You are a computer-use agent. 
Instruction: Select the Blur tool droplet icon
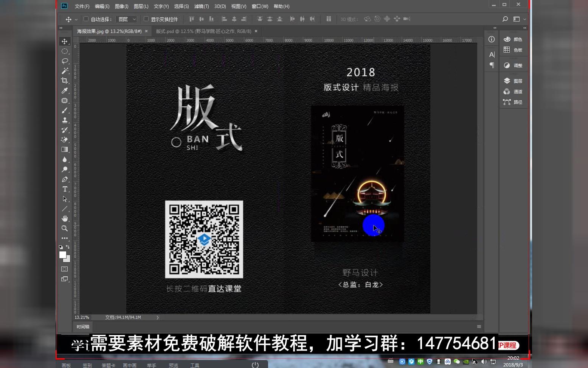click(65, 159)
